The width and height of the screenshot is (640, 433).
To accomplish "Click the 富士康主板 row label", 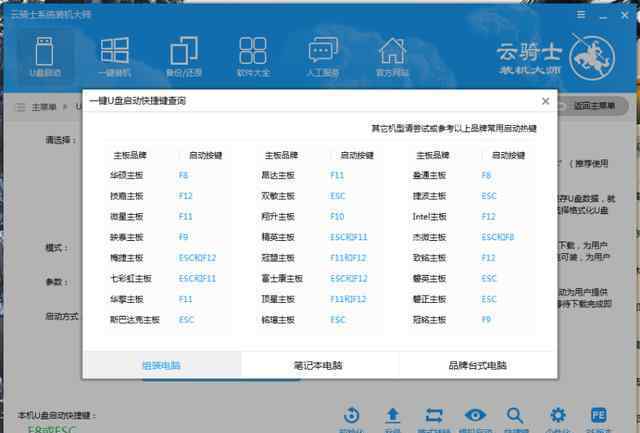I will click(282, 278).
